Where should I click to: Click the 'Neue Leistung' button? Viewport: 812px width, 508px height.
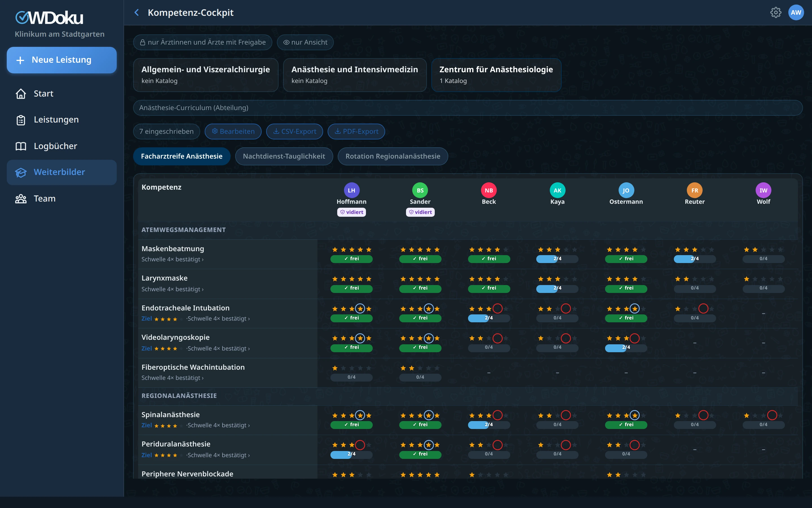pyautogui.click(x=62, y=60)
